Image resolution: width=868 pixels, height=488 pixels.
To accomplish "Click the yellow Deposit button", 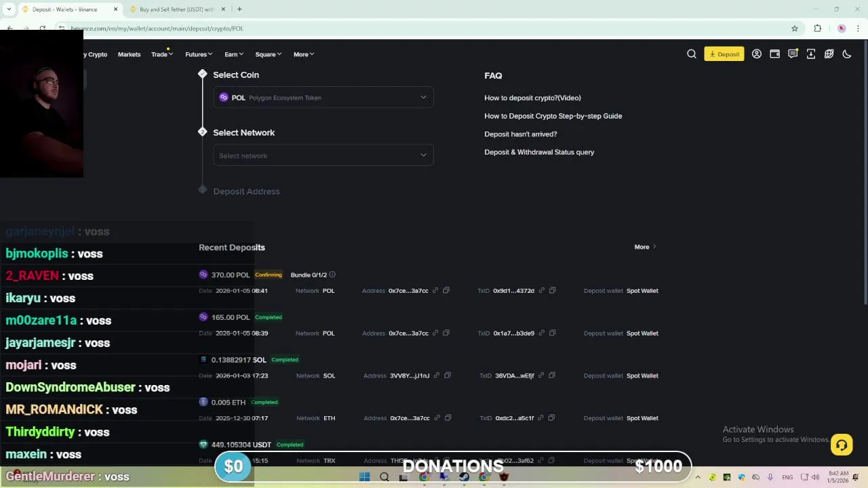I will tap(724, 54).
